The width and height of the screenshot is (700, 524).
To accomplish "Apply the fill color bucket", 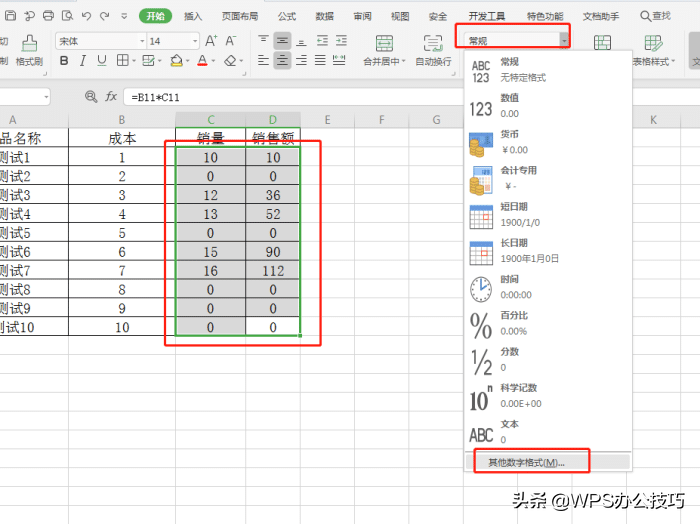I will coord(176,60).
